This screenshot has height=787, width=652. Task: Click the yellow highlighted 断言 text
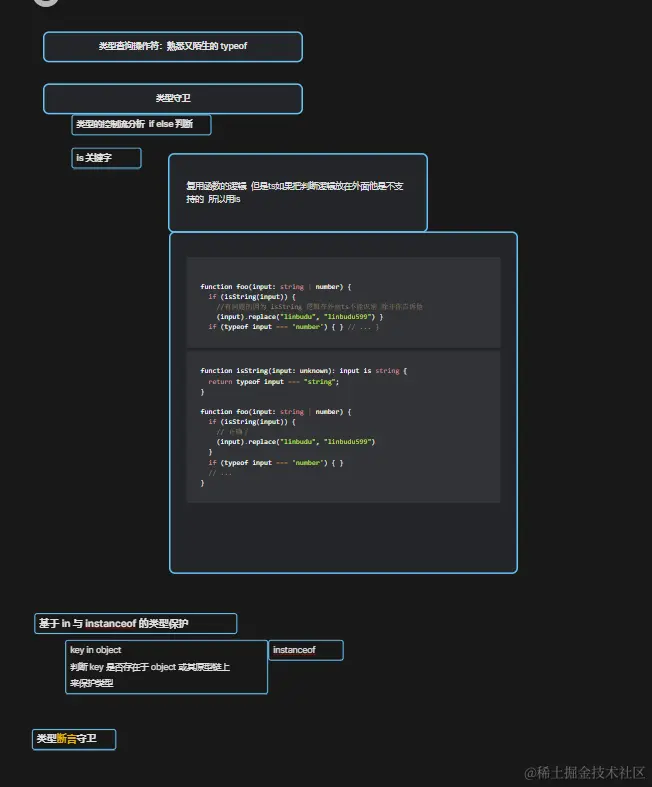click(x=66, y=739)
